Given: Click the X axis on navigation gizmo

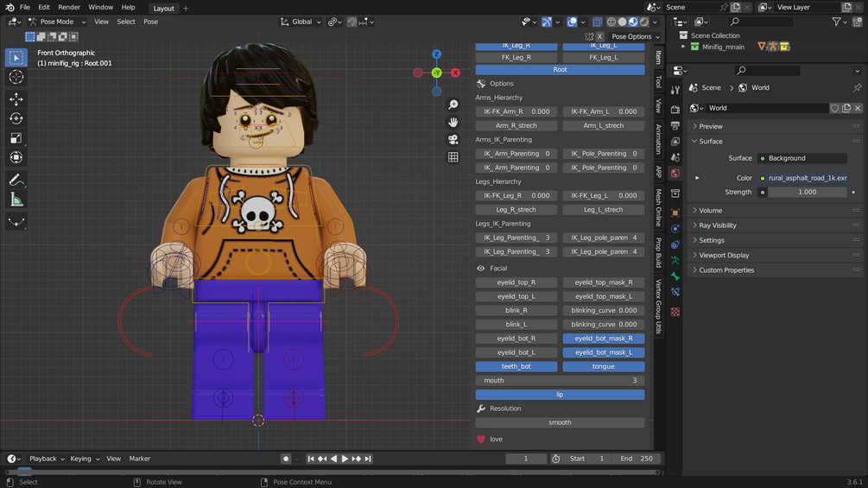Looking at the screenshot, I should tap(455, 73).
